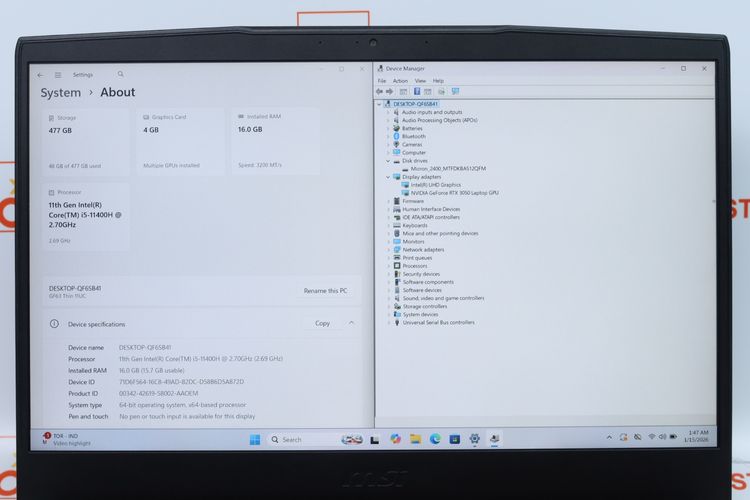Open File Explorer from taskbar
Viewport: 750px width, 500px height.
point(415,439)
